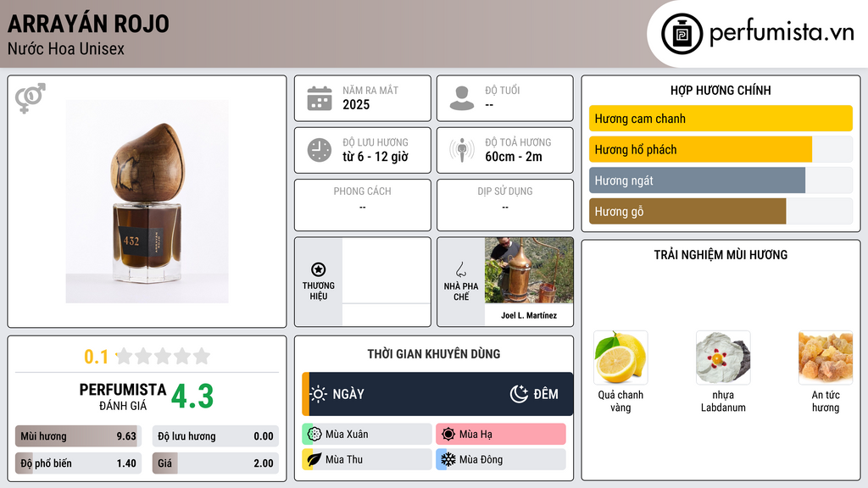Click the Độ tuổi label
Viewport: 868px width, 488px height.
502,90
